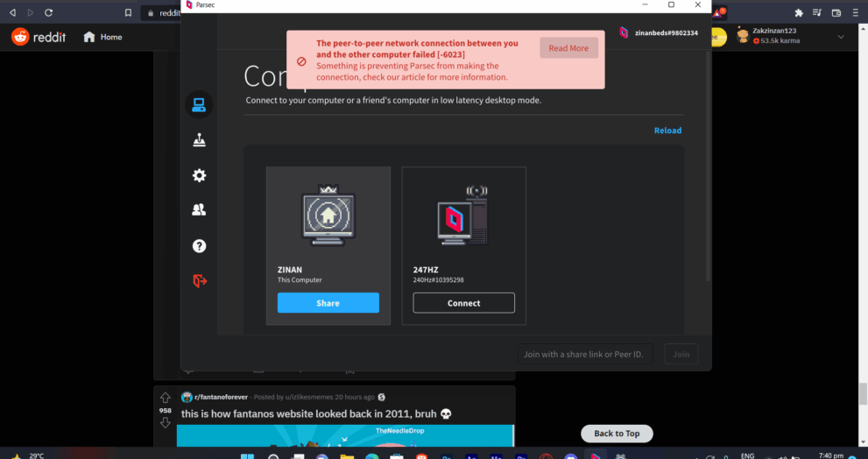
Task: Open Parsec settings gear
Action: (x=200, y=175)
